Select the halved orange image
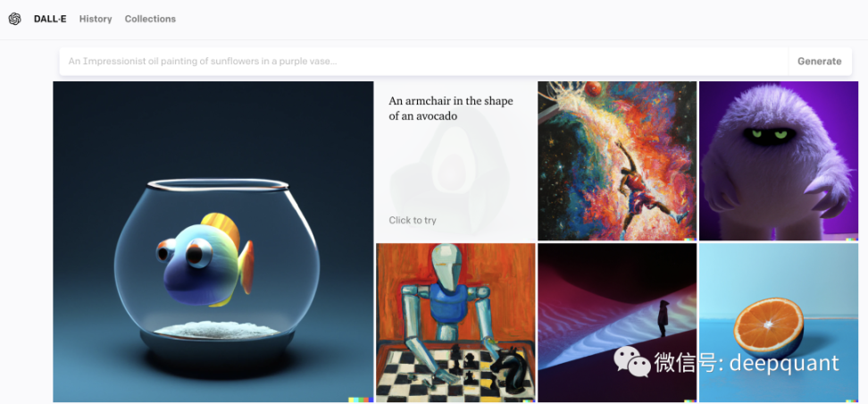Image resolution: width=868 pixels, height=404 pixels. (x=779, y=323)
